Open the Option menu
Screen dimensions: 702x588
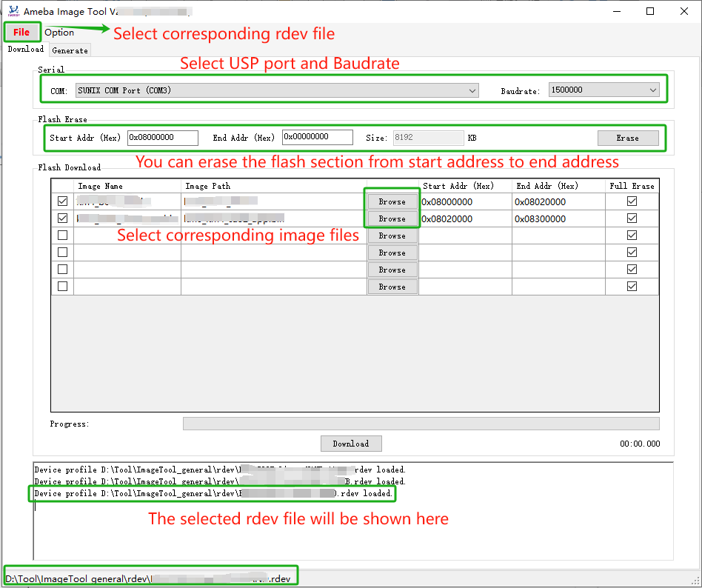click(59, 33)
